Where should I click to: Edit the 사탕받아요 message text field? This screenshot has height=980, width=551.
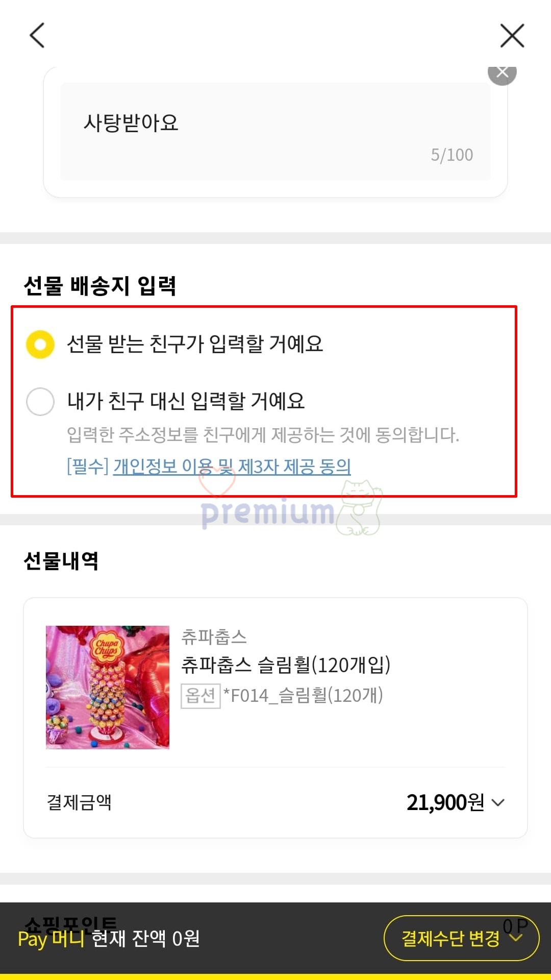(x=275, y=131)
